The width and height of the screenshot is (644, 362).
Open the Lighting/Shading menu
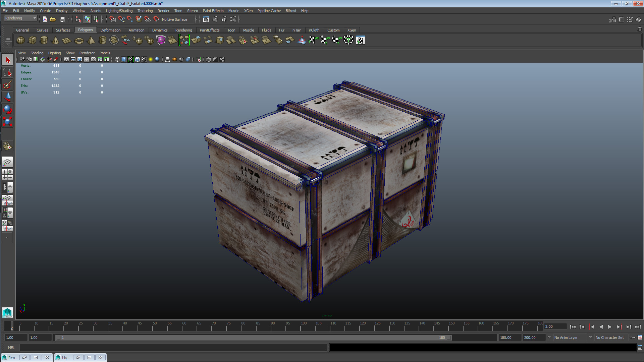point(119,11)
